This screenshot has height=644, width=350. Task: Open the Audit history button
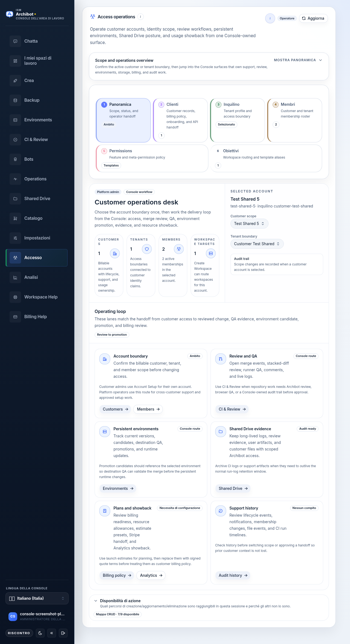233,575
